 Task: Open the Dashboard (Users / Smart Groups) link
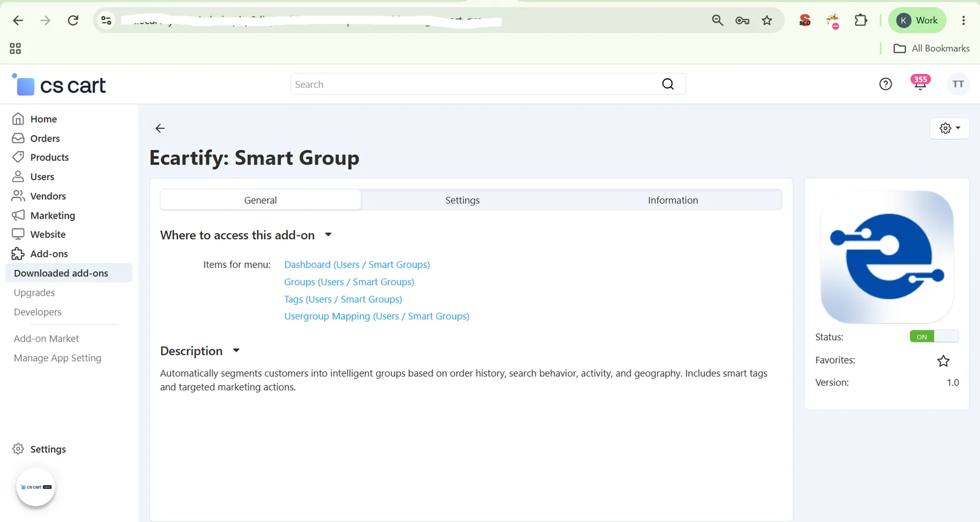(357, 264)
